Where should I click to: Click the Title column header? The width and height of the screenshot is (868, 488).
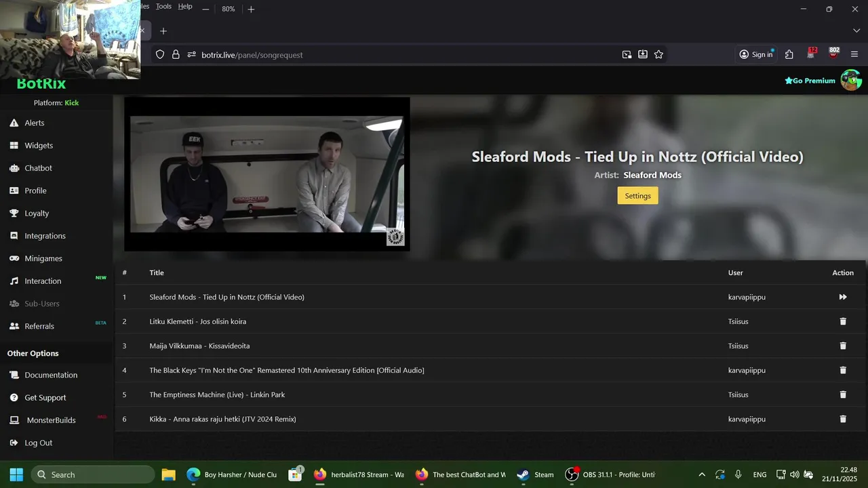(x=157, y=272)
